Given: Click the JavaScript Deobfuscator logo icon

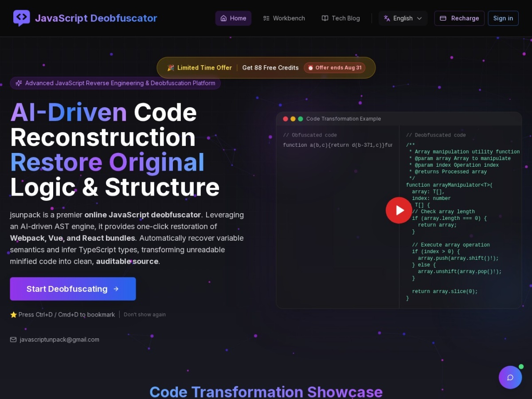Looking at the screenshot, I should coord(22,18).
